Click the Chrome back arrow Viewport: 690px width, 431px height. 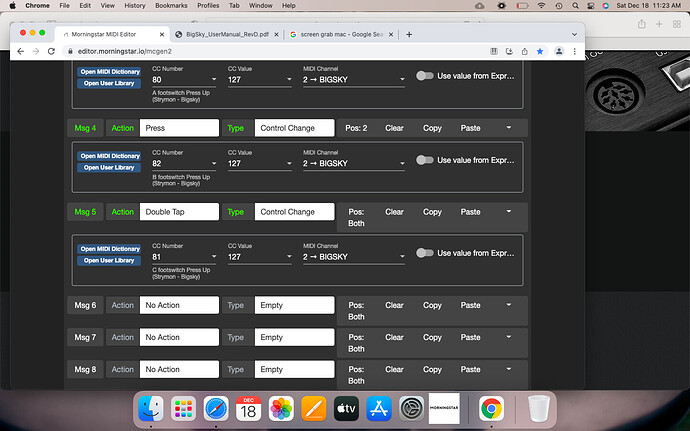20,52
